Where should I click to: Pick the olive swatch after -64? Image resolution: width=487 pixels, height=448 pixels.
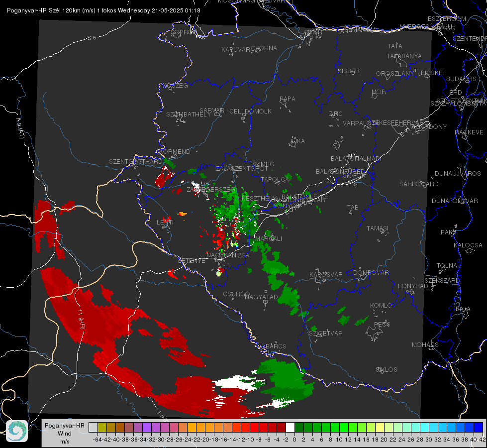tap(102, 428)
